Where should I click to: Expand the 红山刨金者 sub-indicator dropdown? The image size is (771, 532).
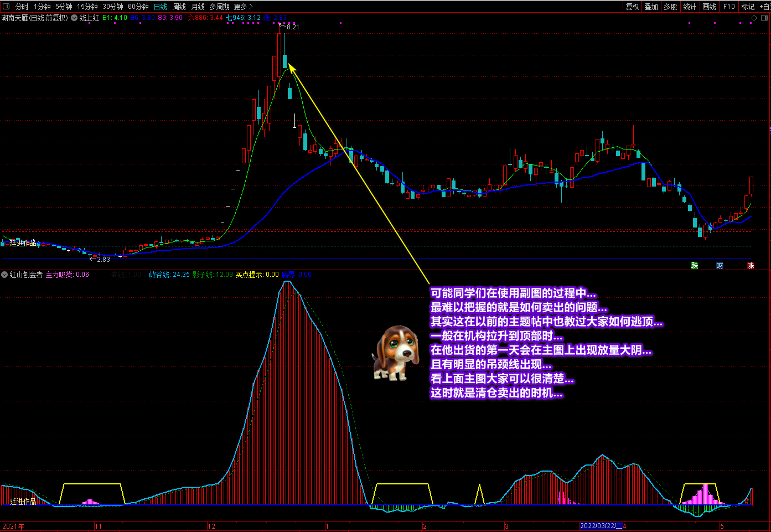(x=5, y=275)
